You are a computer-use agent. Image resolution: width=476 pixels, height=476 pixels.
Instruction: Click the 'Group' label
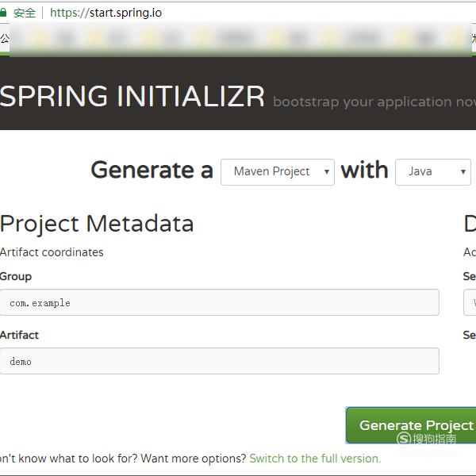coord(16,277)
